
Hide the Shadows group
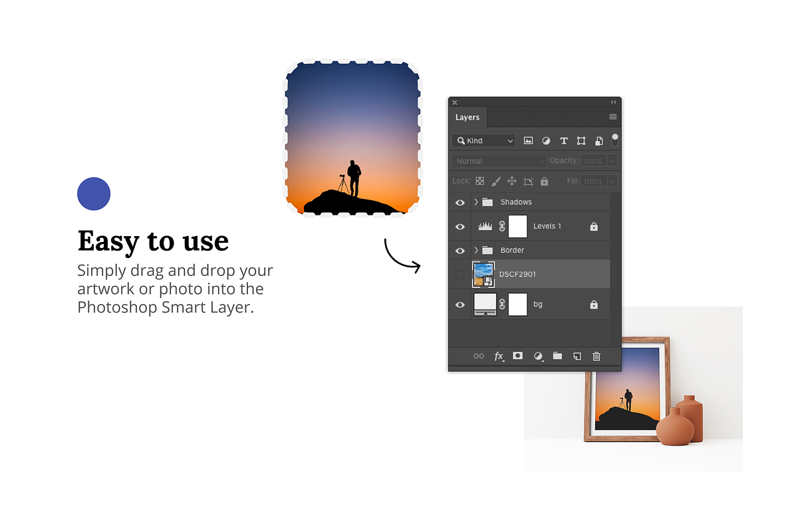tap(460, 202)
